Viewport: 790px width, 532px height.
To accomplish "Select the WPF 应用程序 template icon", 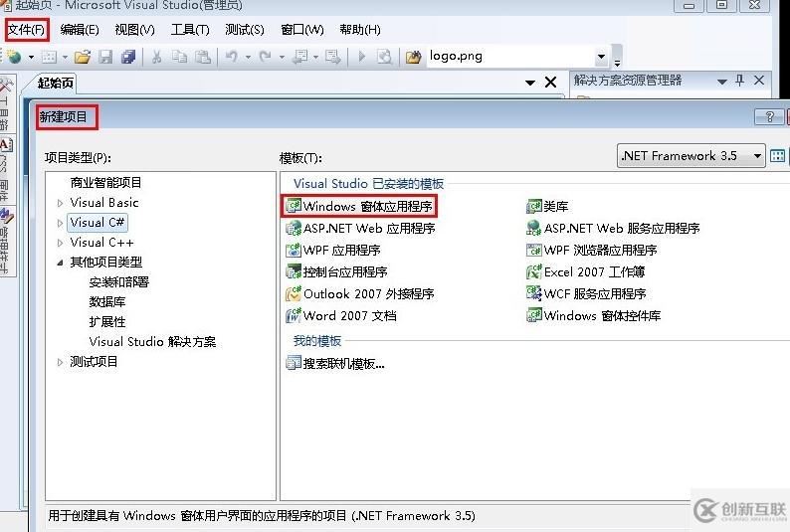I will [294, 251].
